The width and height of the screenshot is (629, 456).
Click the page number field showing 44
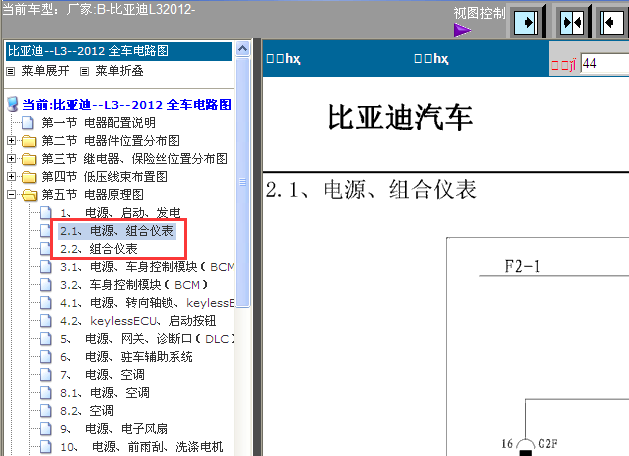pyautogui.click(x=605, y=64)
